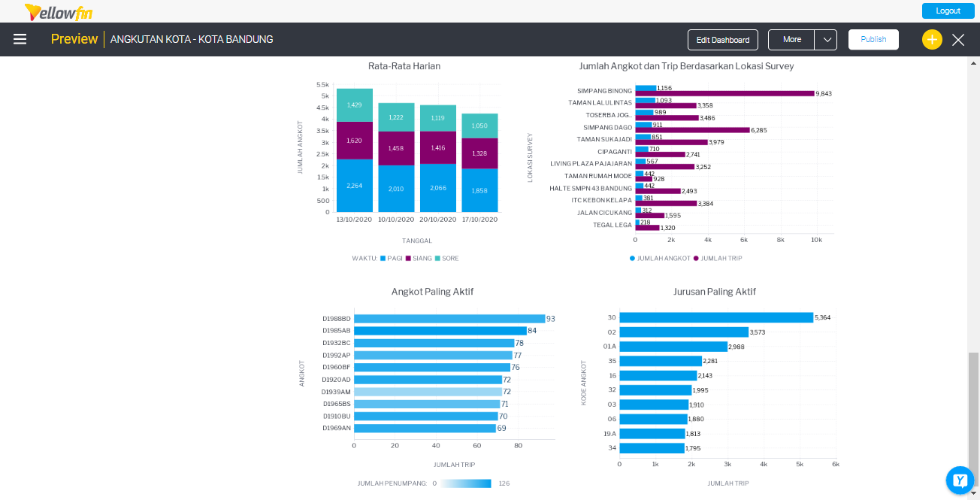Select the D1988BD bar in Angkot chart

click(449, 319)
